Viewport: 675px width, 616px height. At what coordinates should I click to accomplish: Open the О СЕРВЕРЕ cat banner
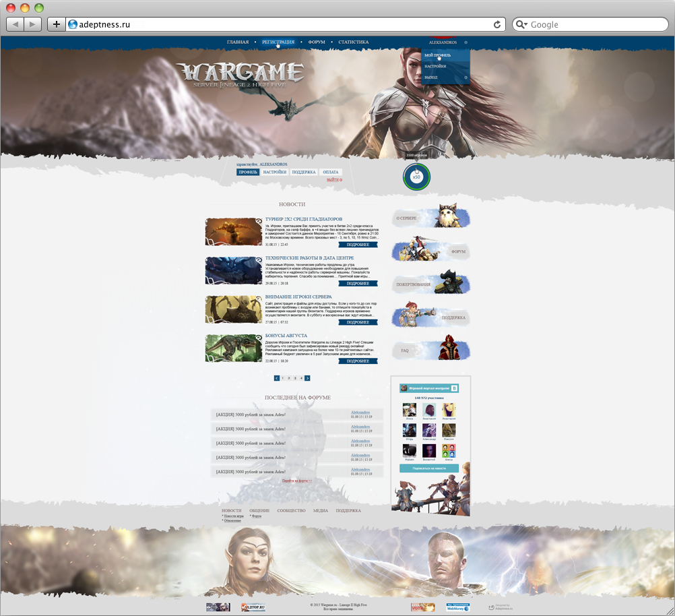click(430, 216)
